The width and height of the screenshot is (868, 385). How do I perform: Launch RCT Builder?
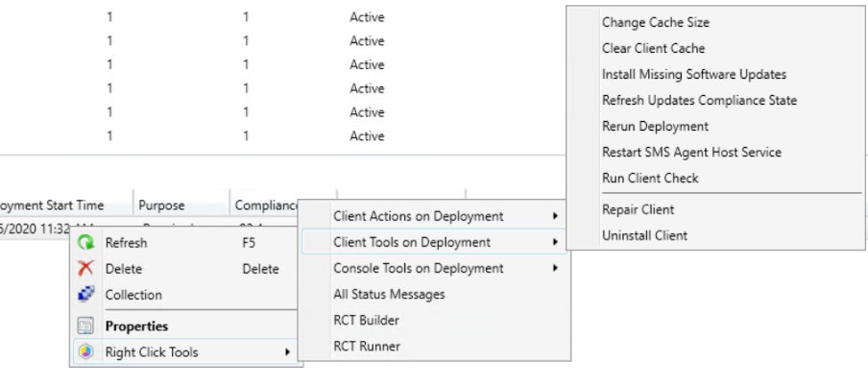pos(434,321)
